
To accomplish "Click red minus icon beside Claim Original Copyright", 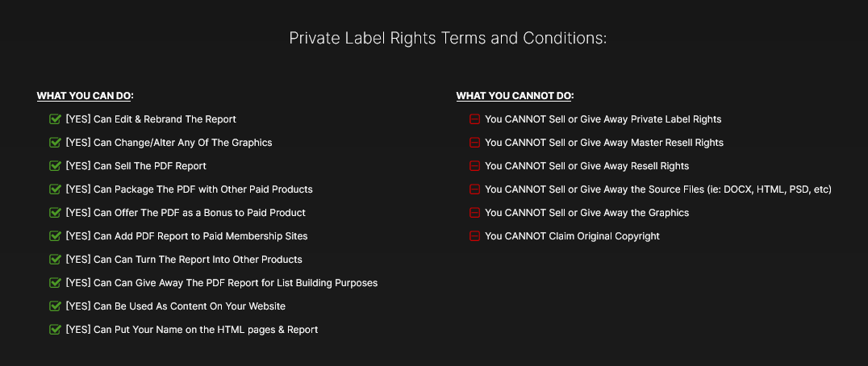I will [474, 236].
